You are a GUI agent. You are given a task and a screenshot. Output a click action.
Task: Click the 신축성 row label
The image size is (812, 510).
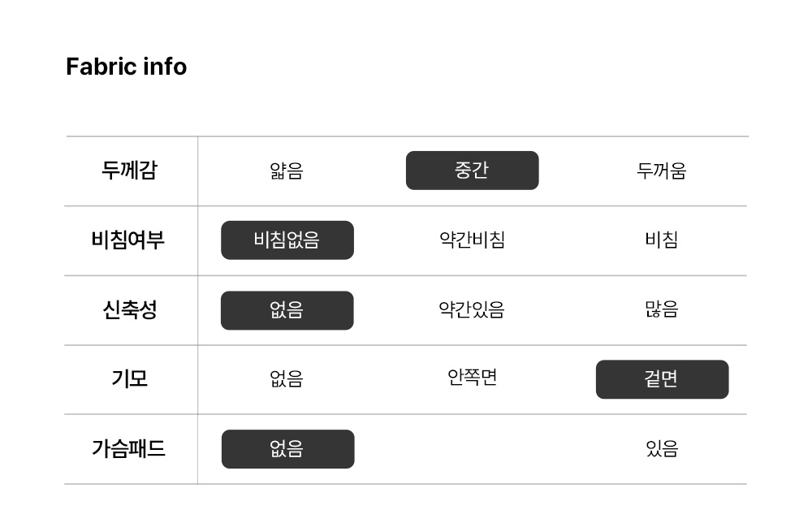(129, 310)
